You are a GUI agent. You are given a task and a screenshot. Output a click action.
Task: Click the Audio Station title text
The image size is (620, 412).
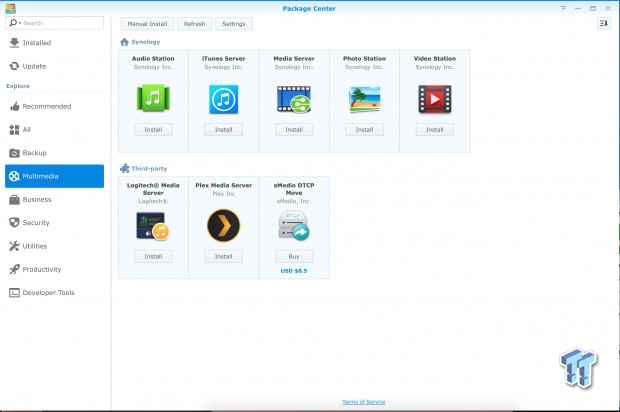[x=153, y=59]
